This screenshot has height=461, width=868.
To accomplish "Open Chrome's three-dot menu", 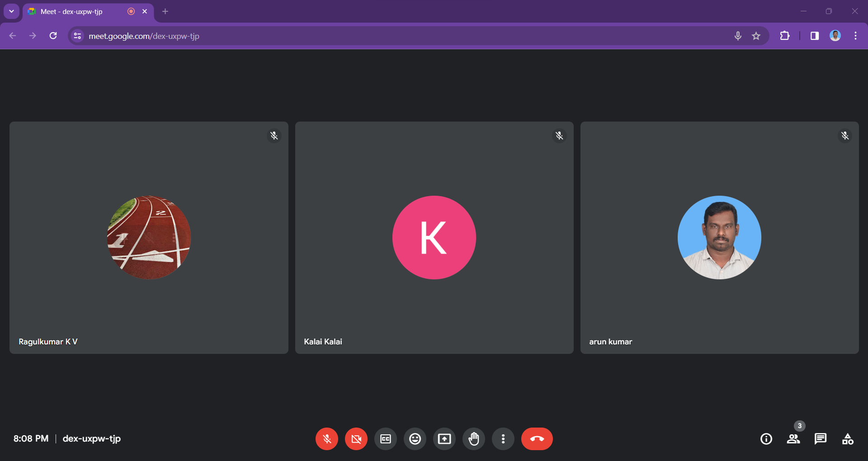I will (x=855, y=36).
